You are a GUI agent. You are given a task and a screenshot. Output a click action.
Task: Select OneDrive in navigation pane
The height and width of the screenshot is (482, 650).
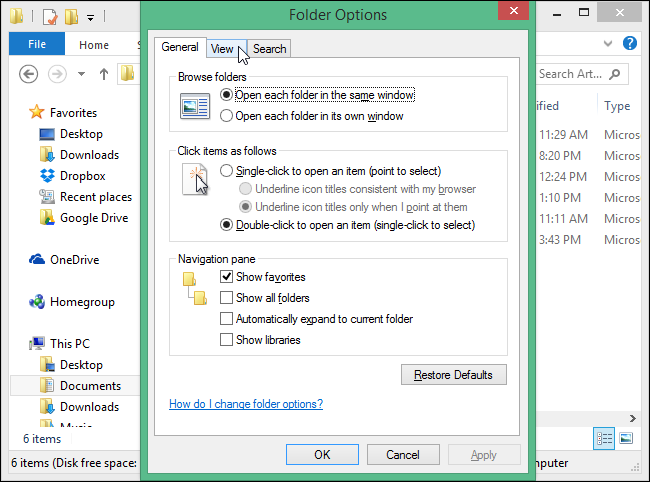pos(75,260)
